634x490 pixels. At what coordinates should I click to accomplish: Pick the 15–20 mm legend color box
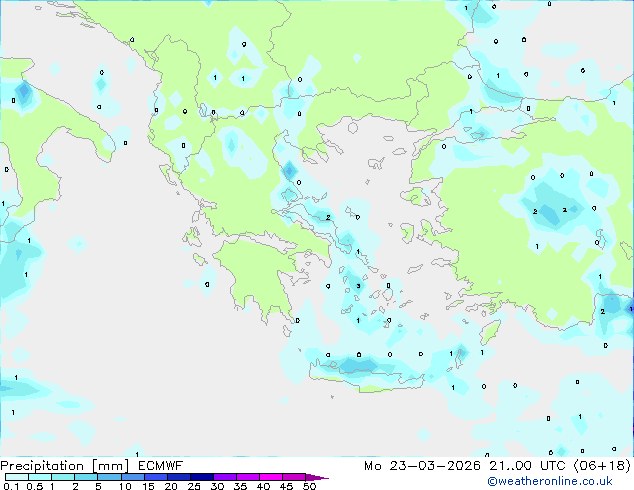(x=155, y=477)
